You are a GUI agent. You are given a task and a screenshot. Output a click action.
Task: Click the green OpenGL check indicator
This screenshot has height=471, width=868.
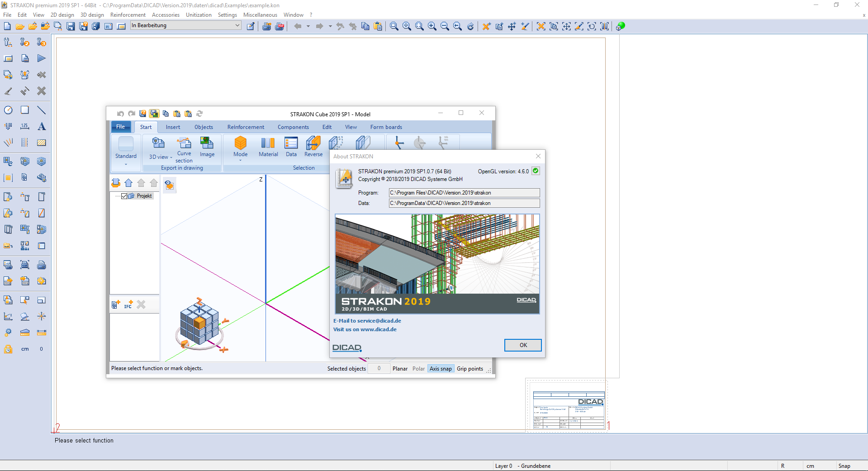(536, 171)
